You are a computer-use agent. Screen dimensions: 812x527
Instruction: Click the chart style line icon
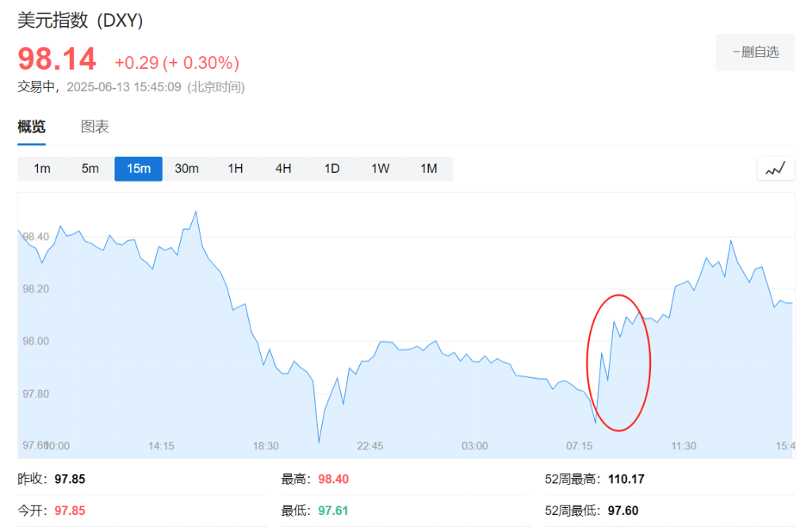(776, 168)
